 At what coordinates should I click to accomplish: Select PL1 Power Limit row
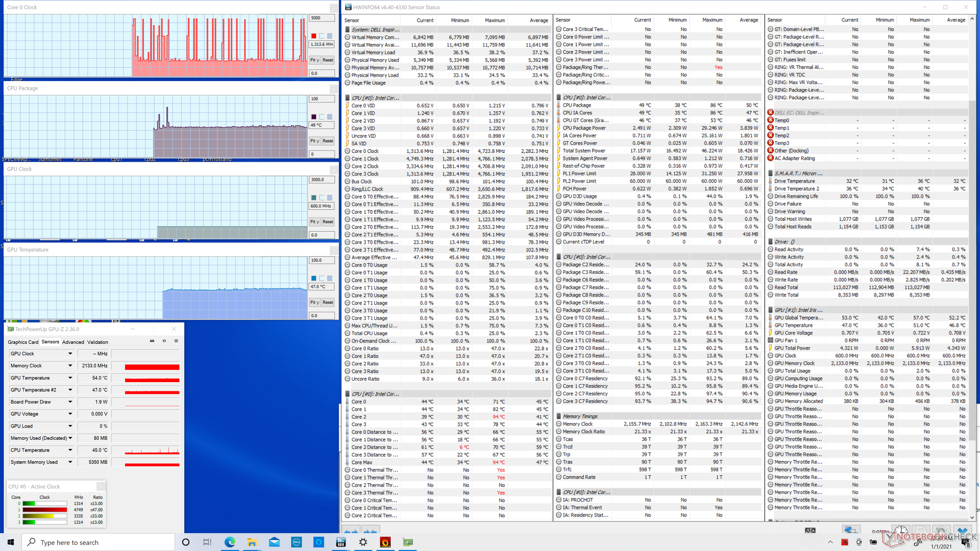[x=658, y=173]
